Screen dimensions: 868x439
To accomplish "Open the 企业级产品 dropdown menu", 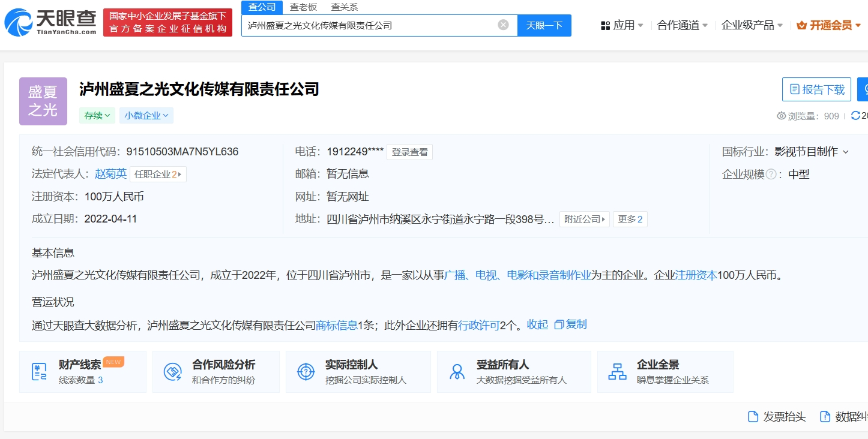I will (752, 25).
